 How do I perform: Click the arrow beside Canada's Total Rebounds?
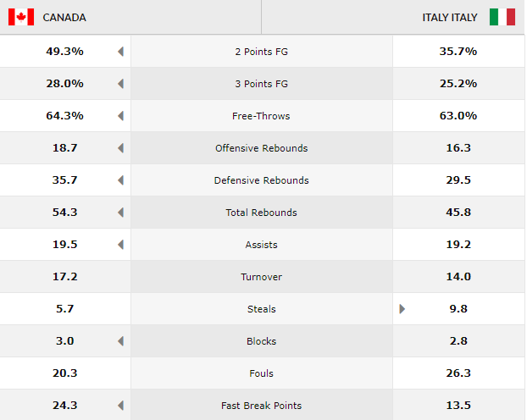click(121, 213)
